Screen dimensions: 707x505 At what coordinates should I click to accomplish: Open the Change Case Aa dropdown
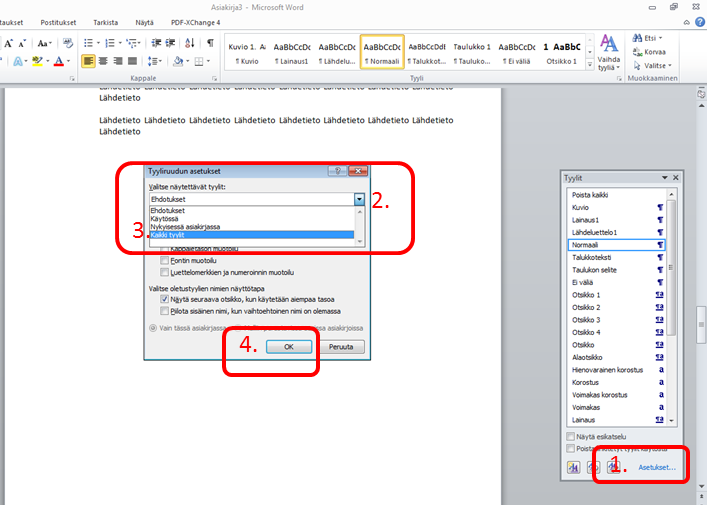(x=45, y=43)
